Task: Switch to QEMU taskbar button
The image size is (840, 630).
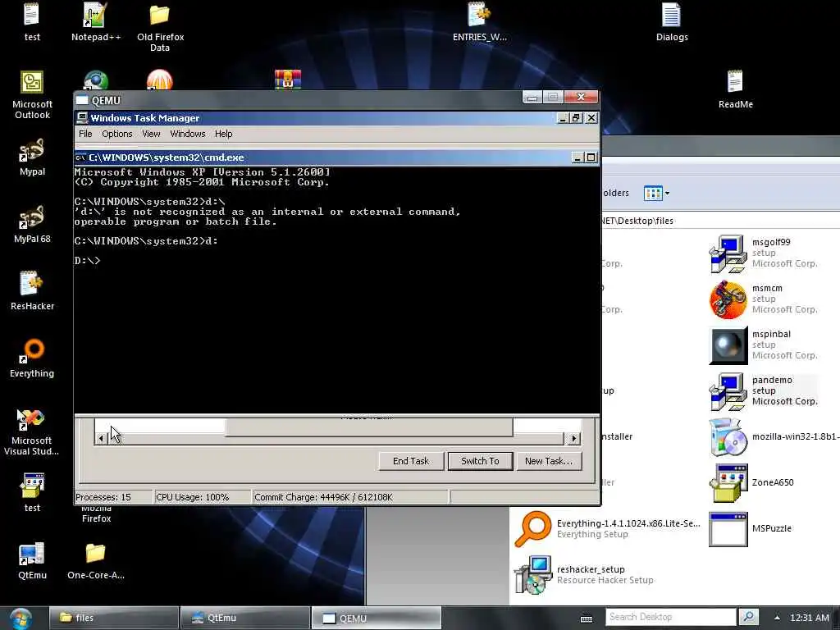Action: (376, 619)
